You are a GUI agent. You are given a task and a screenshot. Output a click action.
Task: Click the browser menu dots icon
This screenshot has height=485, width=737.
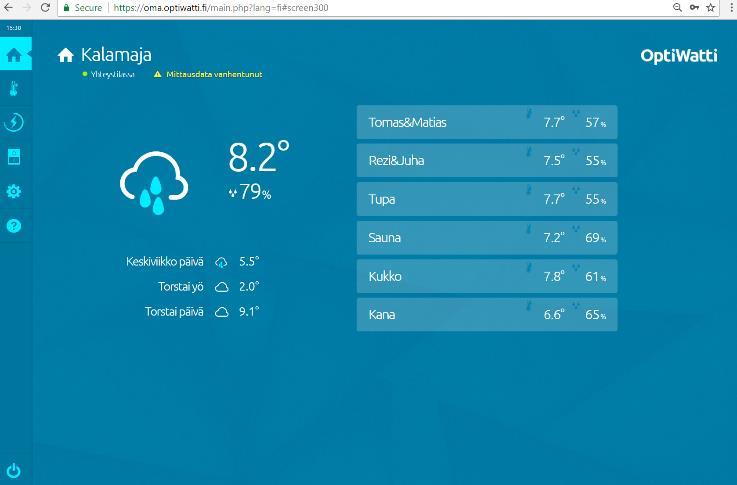732,8
